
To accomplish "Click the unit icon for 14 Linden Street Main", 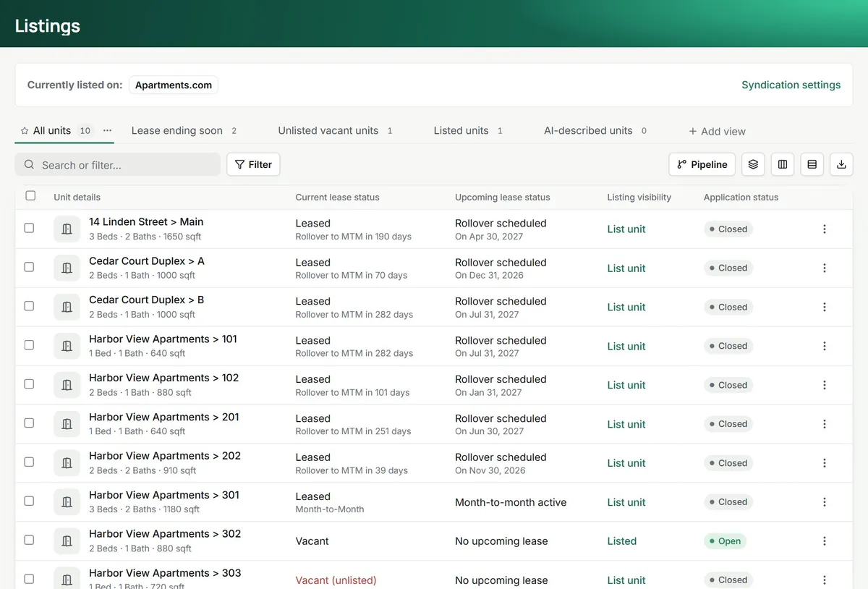I will pos(67,229).
